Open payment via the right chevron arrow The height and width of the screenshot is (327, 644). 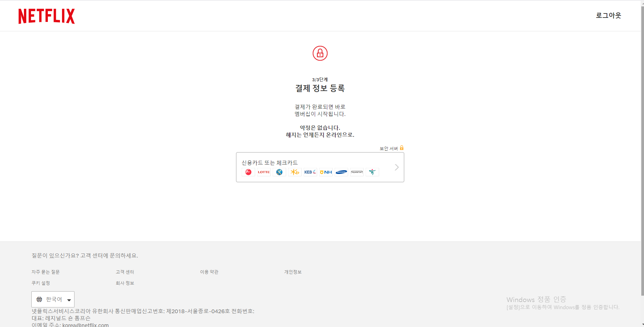[397, 167]
